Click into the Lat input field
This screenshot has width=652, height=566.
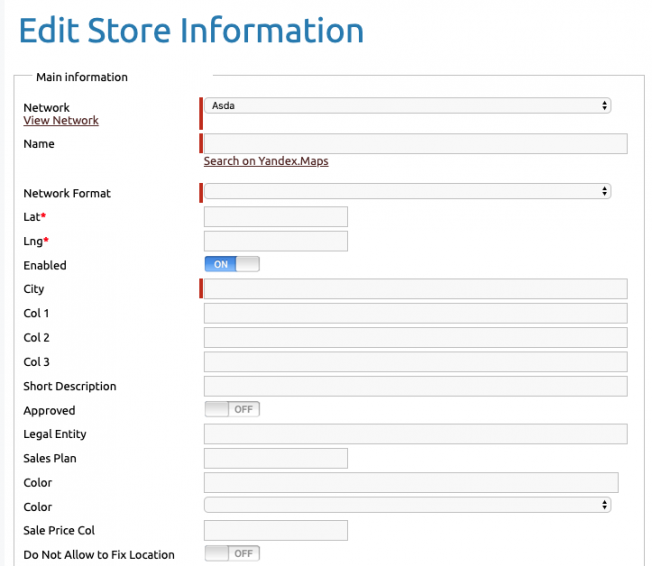(276, 217)
